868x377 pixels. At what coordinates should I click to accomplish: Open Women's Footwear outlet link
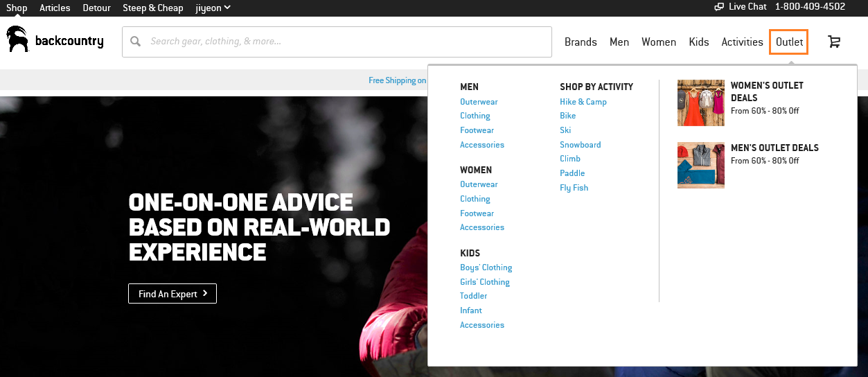coord(477,213)
